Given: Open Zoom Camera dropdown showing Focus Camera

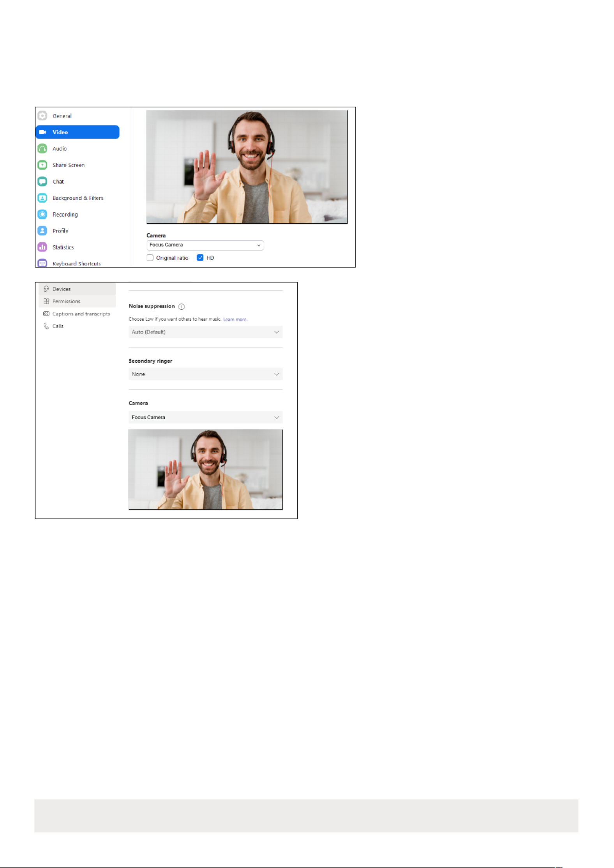Looking at the screenshot, I should coord(205,245).
